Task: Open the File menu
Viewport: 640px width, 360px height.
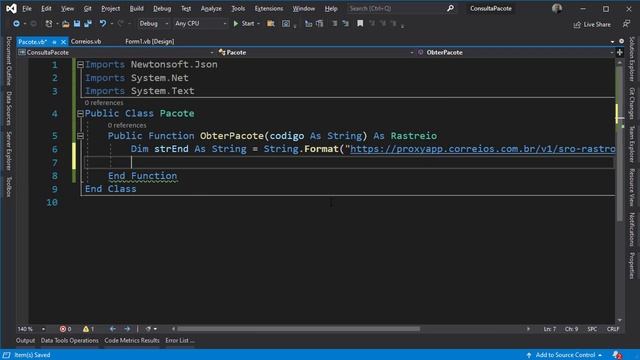Action: tap(27, 8)
